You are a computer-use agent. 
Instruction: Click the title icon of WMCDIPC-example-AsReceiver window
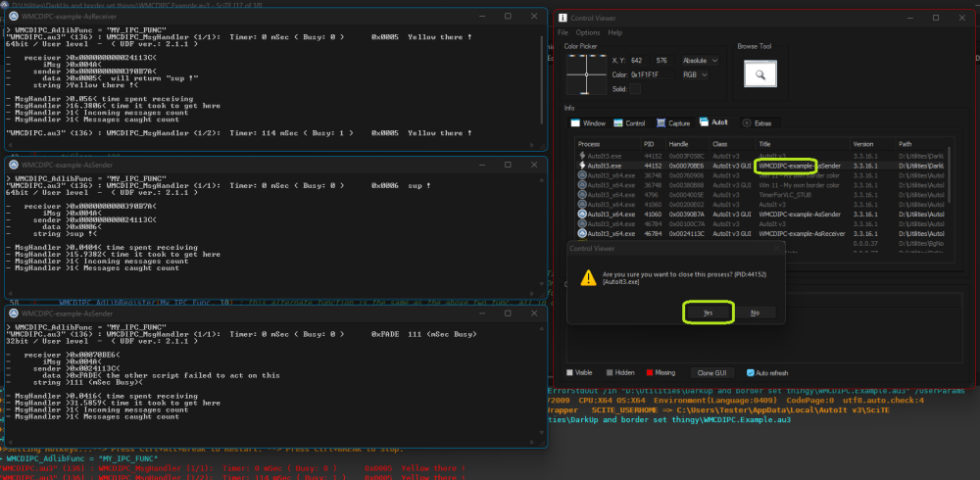coord(15,17)
